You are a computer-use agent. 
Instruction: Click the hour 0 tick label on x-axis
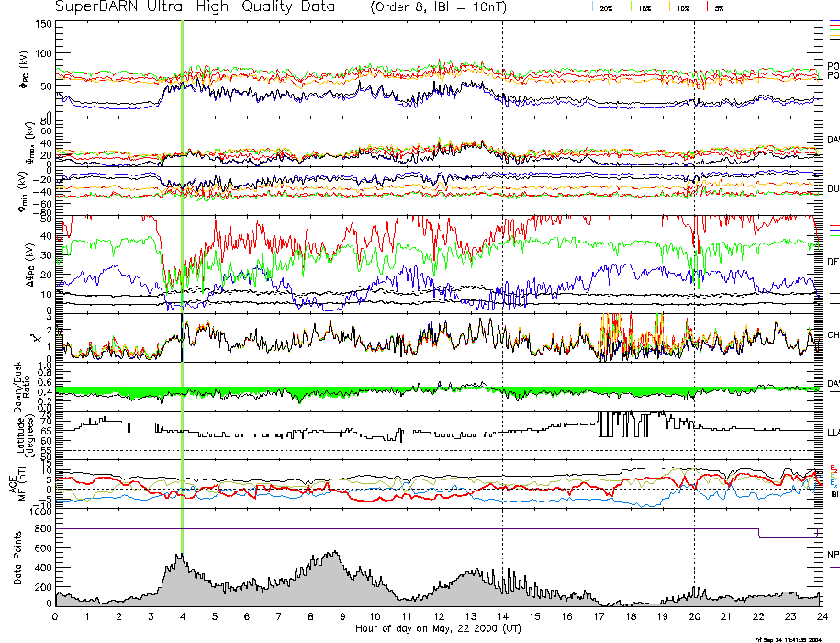coord(55,616)
